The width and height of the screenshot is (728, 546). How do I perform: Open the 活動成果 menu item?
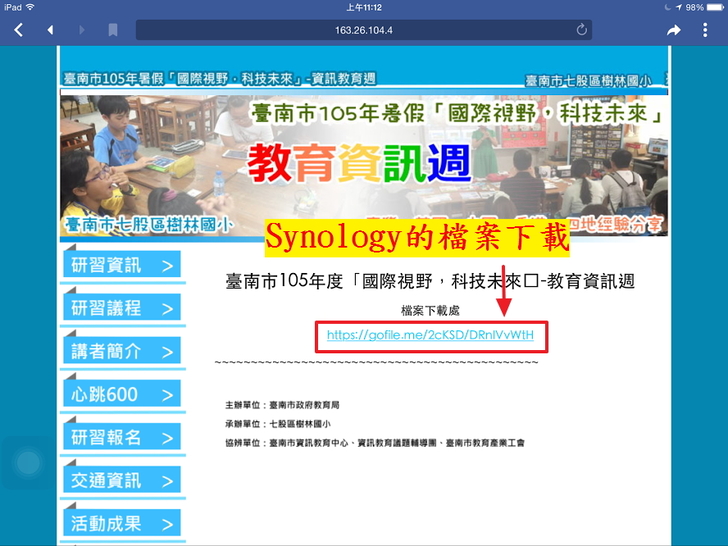tap(122, 523)
